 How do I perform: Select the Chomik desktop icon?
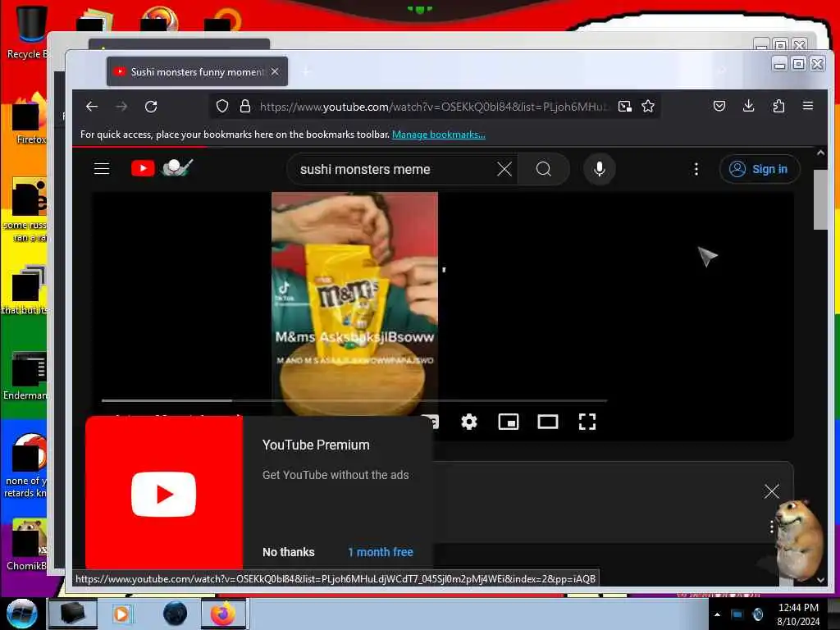(x=27, y=545)
